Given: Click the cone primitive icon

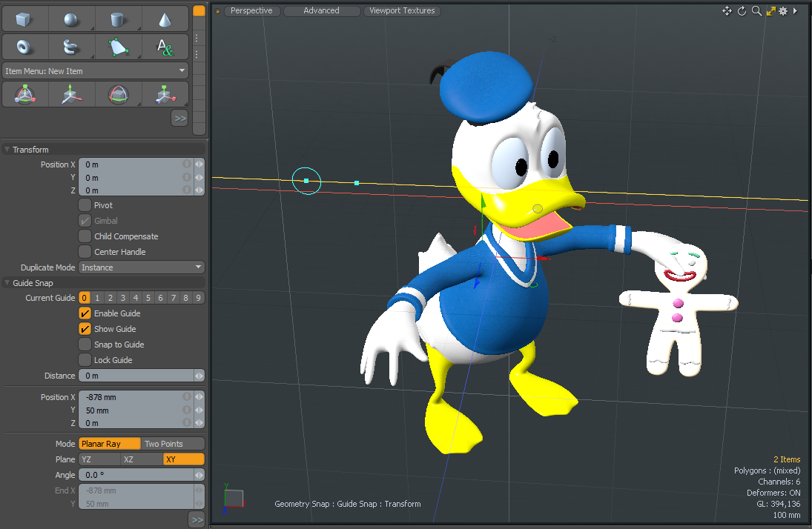Looking at the screenshot, I should point(165,20).
